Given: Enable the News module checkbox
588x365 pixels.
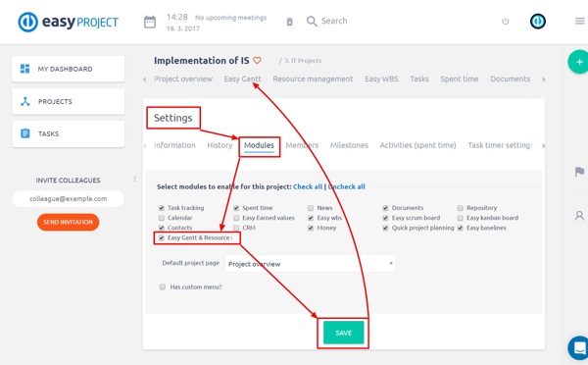Looking at the screenshot, I should coord(311,208).
